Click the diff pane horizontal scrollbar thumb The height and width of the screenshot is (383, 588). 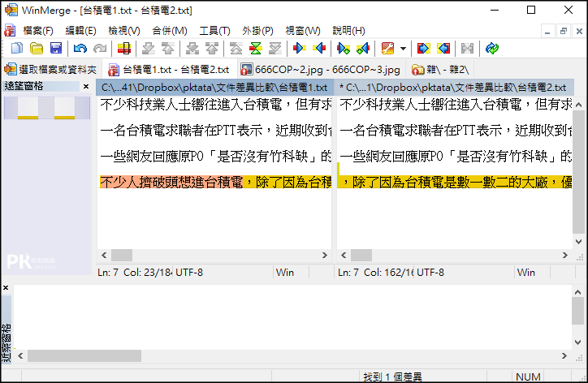[x=84, y=355]
